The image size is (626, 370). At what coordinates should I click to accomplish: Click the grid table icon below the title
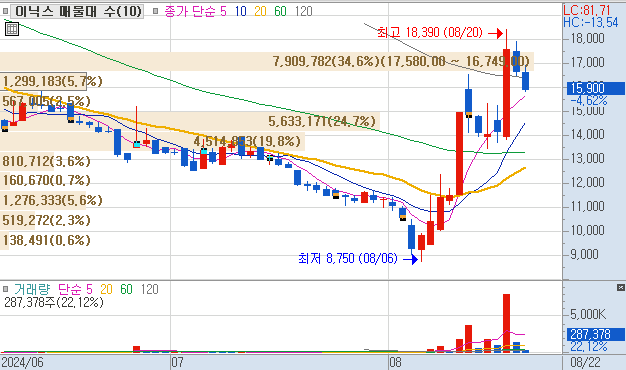(12, 29)
